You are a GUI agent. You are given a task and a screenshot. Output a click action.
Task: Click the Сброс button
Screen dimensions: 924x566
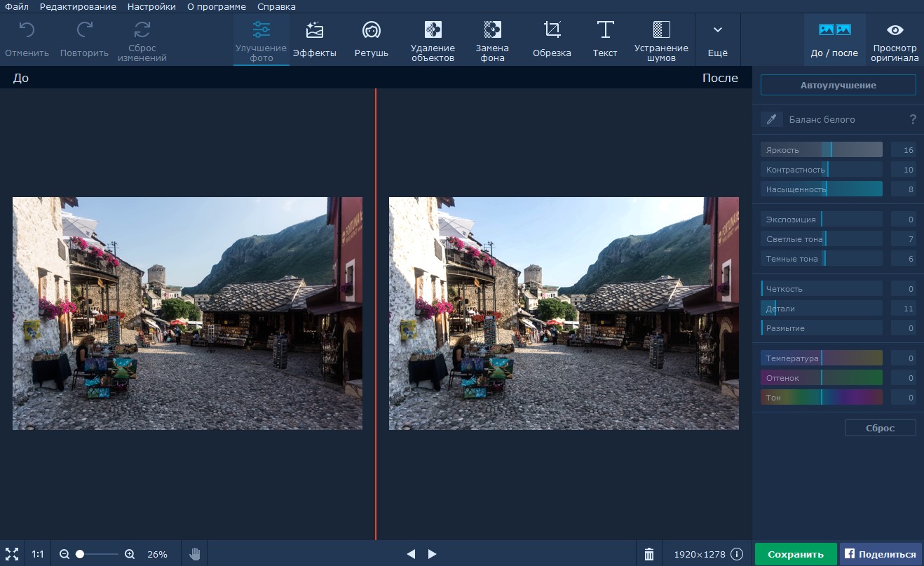(880, 428)
